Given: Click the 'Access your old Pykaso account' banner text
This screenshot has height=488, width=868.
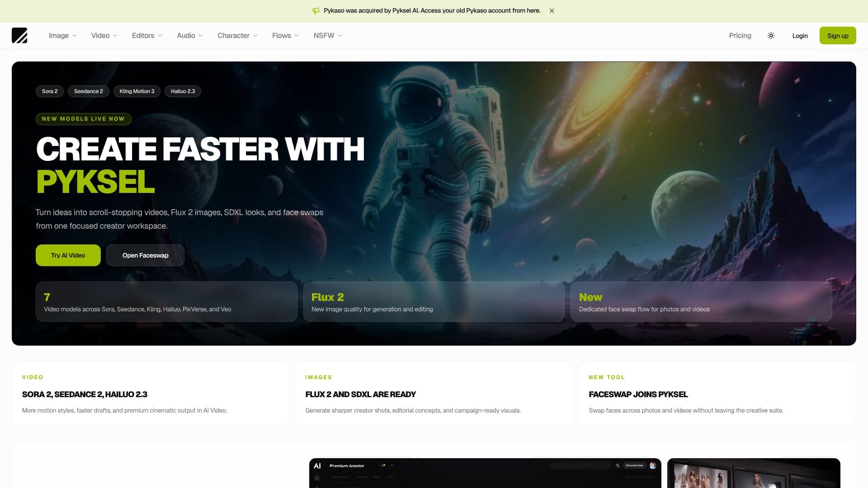Looking at the screenshot, I should tap(480, 11).
